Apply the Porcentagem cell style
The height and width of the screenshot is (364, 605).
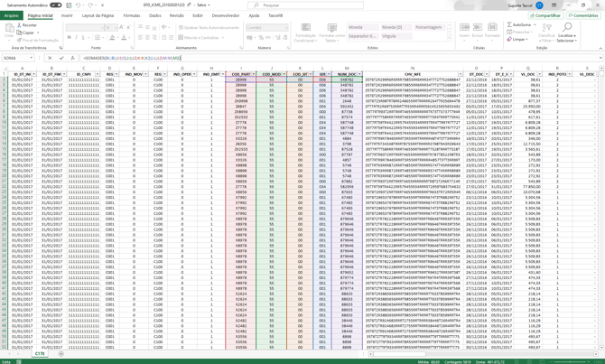coord(428,27)
